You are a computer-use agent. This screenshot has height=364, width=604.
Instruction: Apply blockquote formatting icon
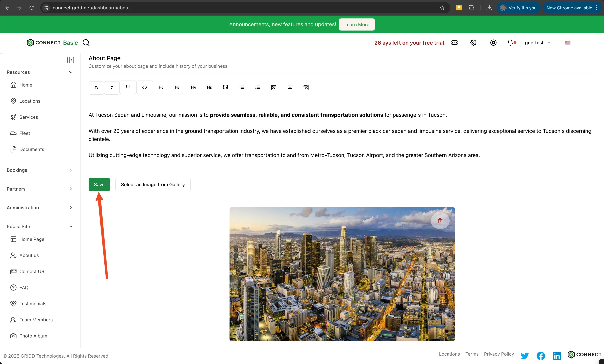[x=225, y=87]
